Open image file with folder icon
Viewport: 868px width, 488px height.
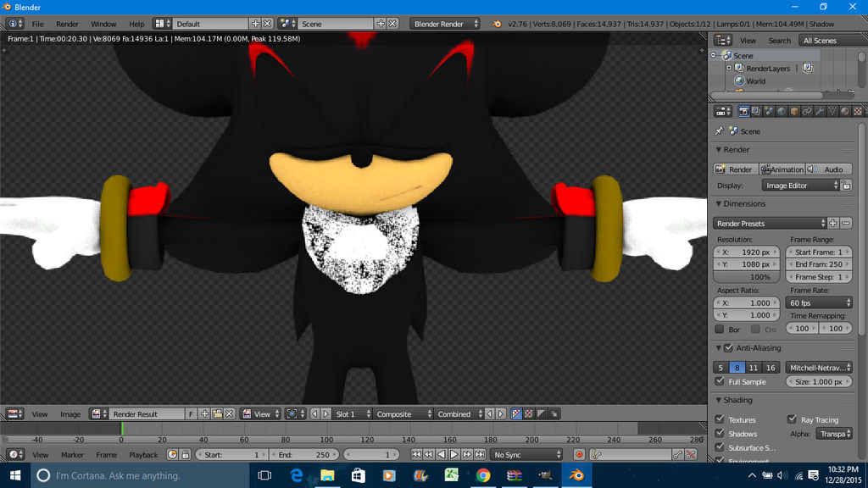pos(217,413)
